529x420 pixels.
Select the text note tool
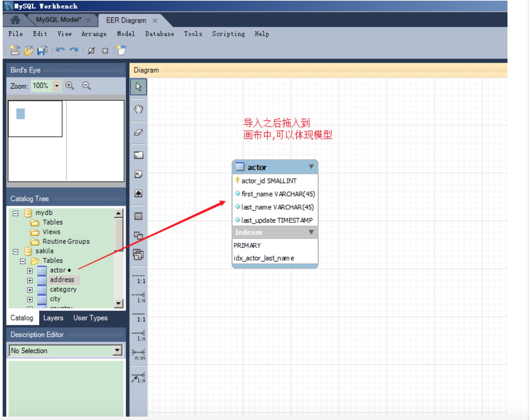pyautogui.click(x=138, y=174)
